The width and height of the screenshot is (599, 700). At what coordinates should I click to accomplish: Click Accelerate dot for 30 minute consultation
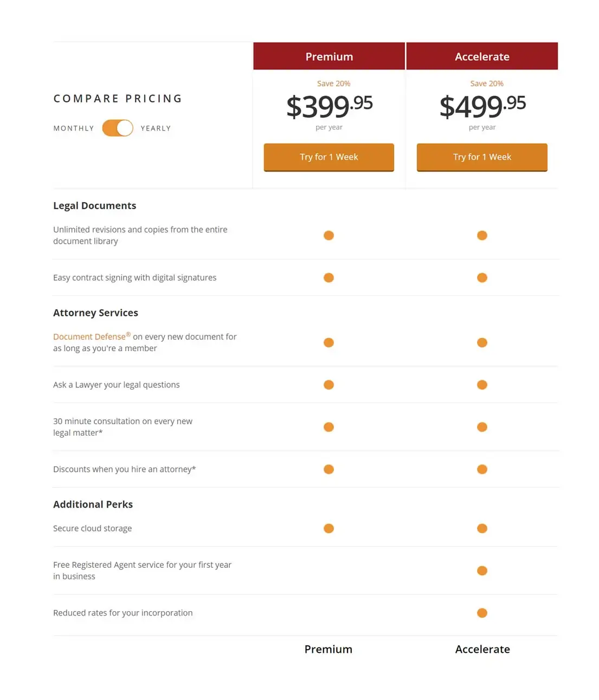482,427
